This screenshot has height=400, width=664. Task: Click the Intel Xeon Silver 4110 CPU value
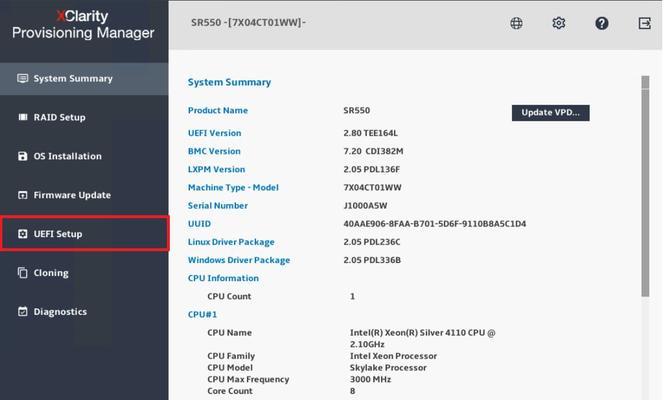[x=422, y=338]
